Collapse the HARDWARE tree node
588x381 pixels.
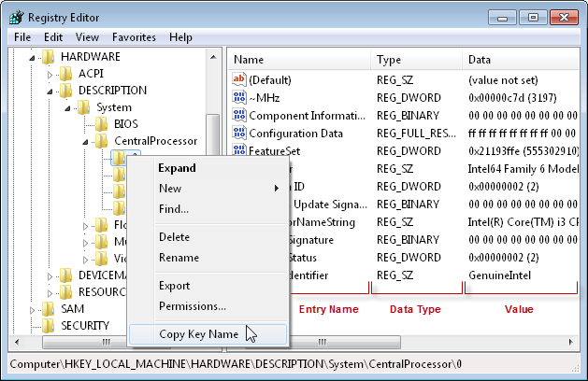[32, 58]
